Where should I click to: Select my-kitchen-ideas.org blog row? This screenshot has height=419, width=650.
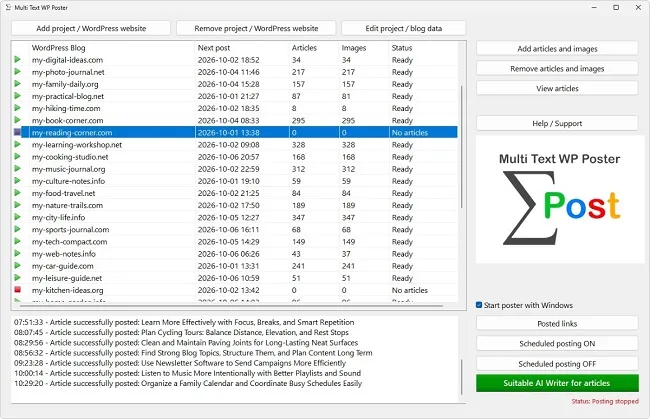[x=235, y=290]
